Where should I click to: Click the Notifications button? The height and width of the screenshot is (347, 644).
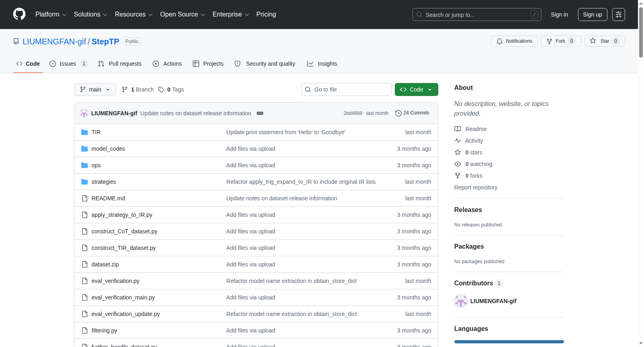coord(514,41)
